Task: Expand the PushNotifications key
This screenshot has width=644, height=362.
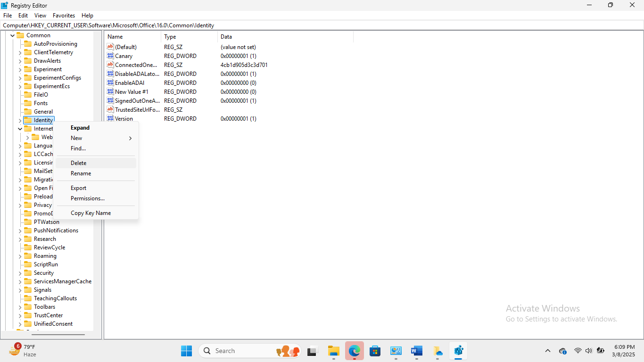Action: click(x=20, y=230)
